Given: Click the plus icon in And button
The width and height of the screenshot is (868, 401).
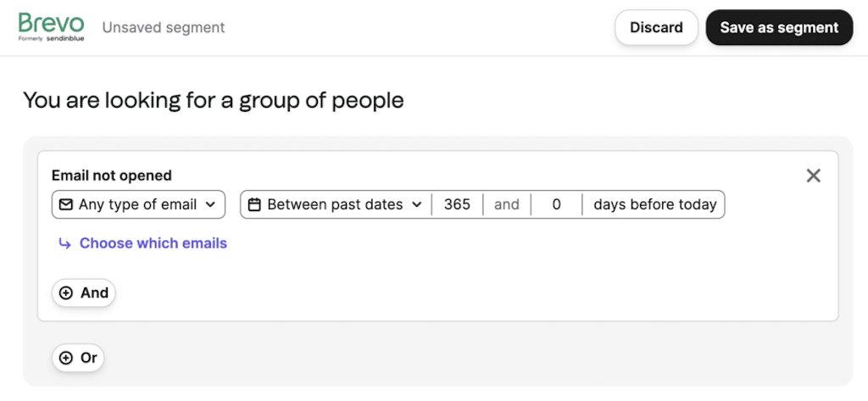Looking at the screenshot, I should point(66,293).
